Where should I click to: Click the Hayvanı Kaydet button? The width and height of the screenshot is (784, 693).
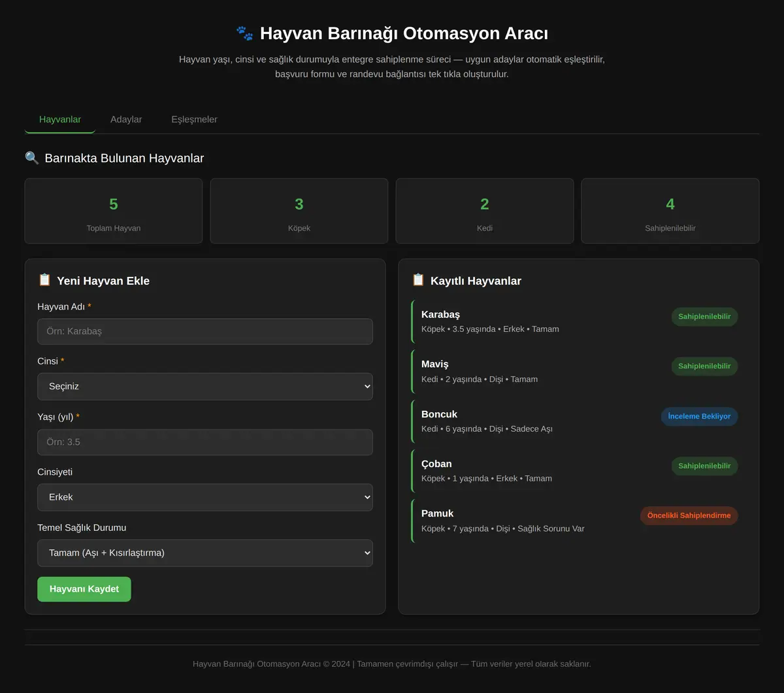coord(84,589)
